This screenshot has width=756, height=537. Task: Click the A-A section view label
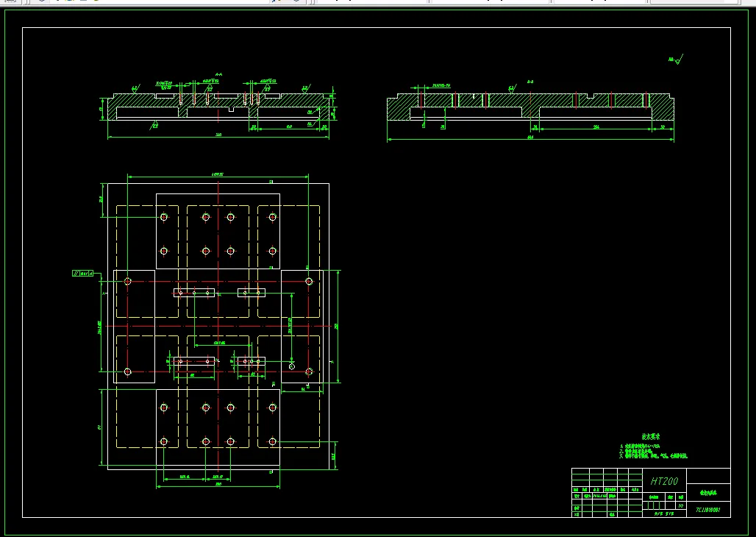(x=218, y=74)
